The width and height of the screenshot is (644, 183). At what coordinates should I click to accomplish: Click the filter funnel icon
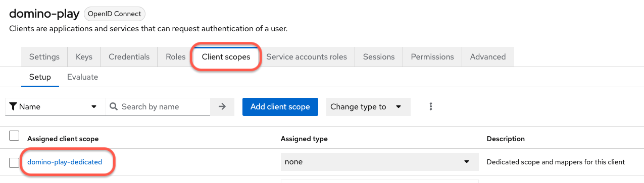coord(14,107)
